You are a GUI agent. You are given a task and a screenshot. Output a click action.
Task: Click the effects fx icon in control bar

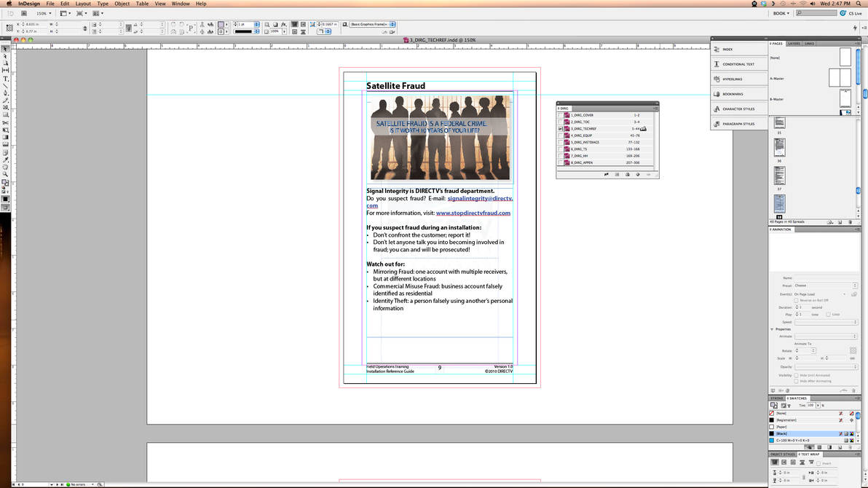coord(283,24)
